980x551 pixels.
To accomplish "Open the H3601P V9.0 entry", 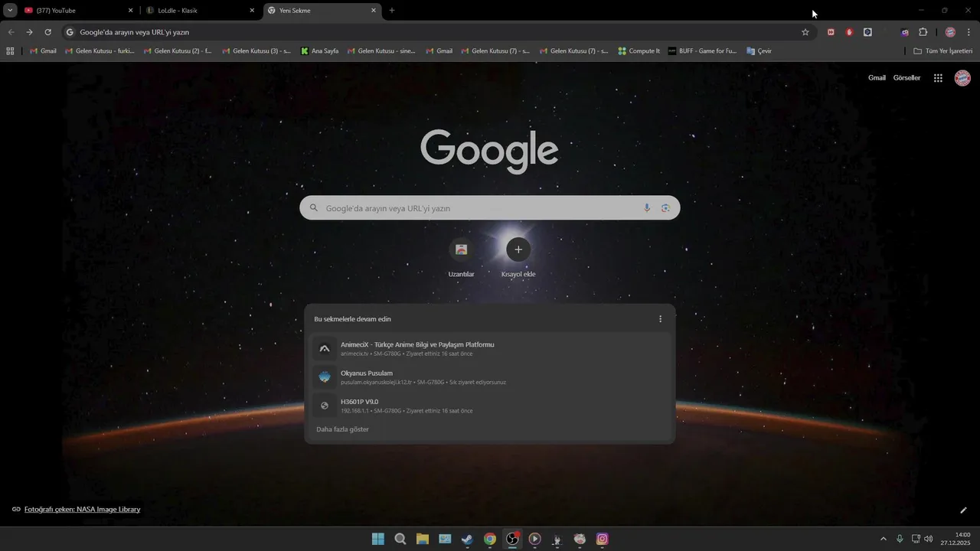I will (x=490, y=406).
